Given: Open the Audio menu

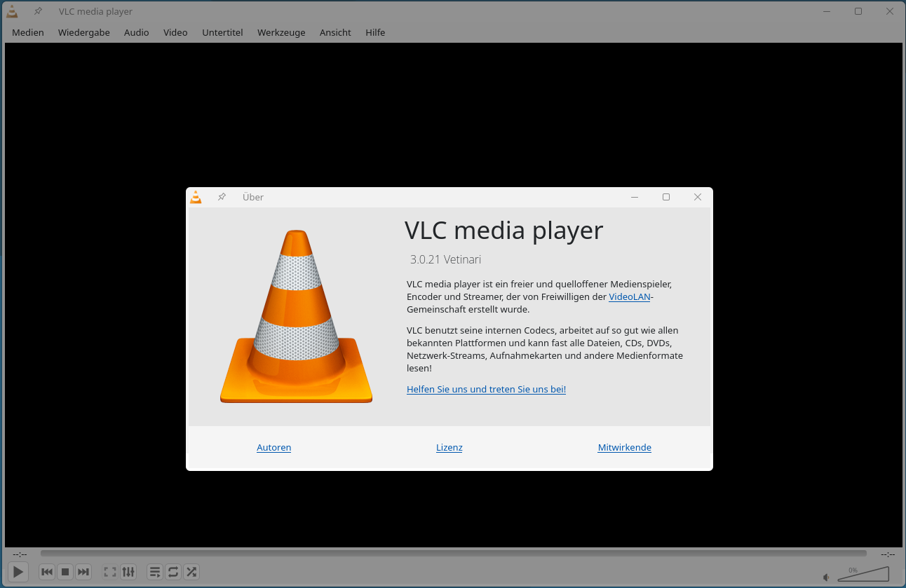Looking at the screenshot, I should pyautogui.click(x=137, y=32).
